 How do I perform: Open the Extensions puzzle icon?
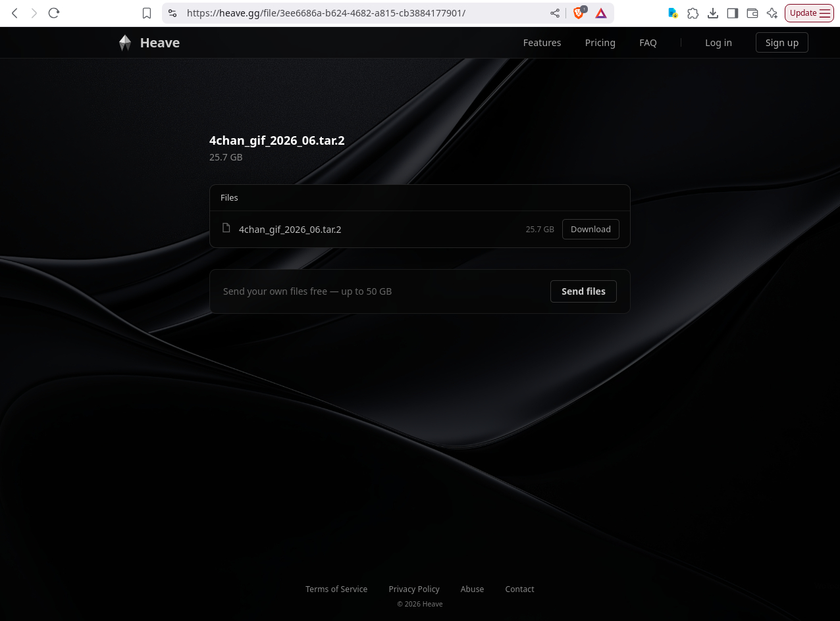click(693, 13)
